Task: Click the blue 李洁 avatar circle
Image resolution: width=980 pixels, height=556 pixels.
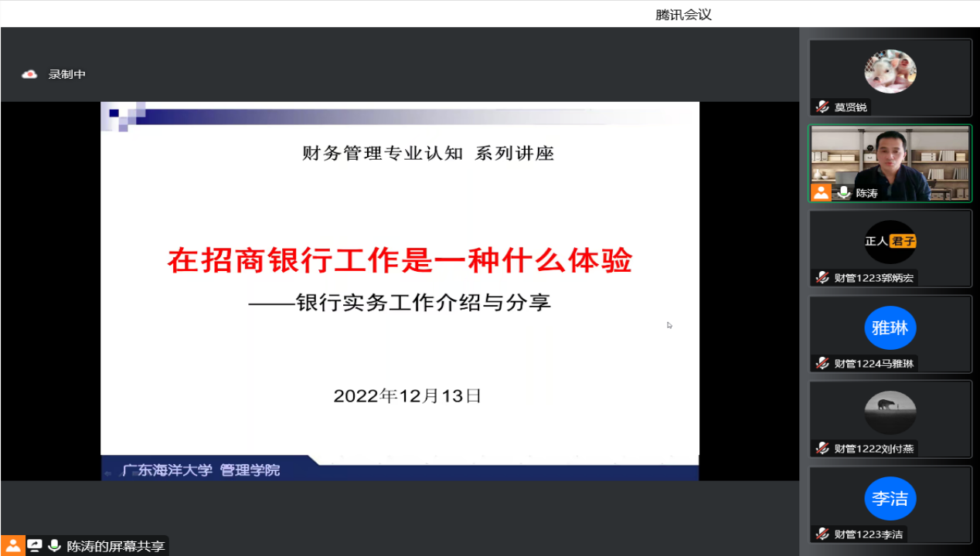Action: [890, 498]
